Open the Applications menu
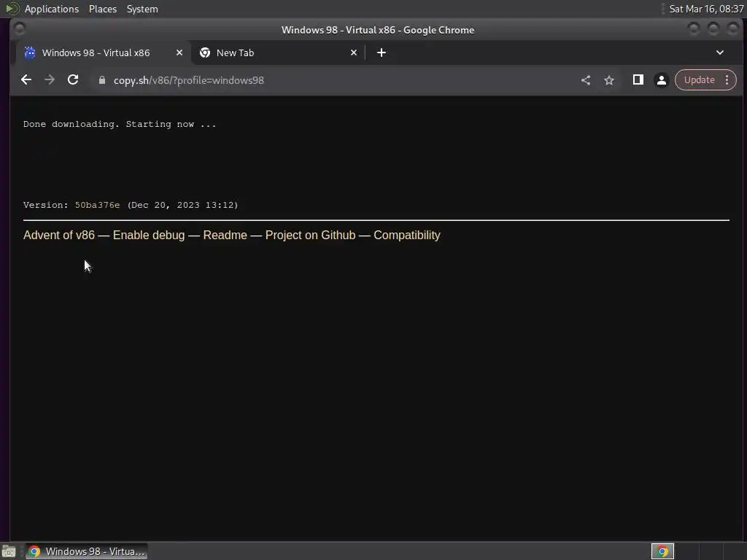The width and height of the screenshot is (747, 560). [52, 9]
